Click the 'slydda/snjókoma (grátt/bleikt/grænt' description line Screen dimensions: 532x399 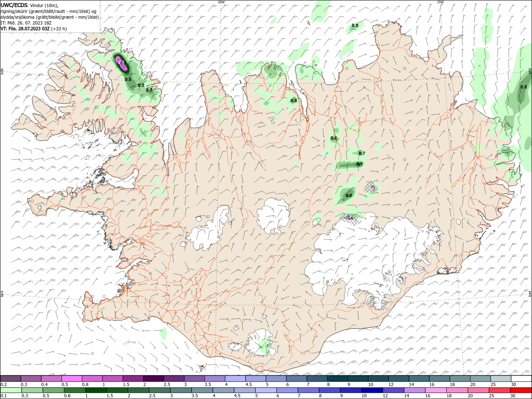[x=49, y=17]
